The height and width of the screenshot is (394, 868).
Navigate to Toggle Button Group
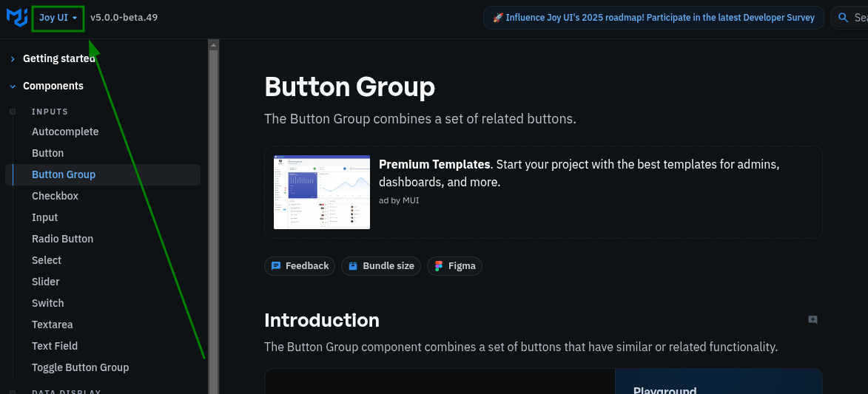[x=80, y=367]
